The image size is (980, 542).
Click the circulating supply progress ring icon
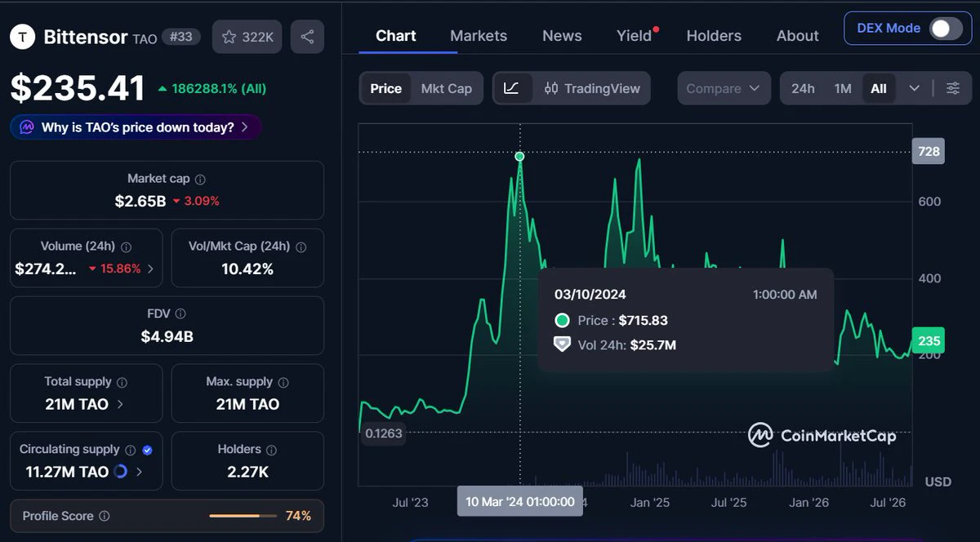click(121, 471)
